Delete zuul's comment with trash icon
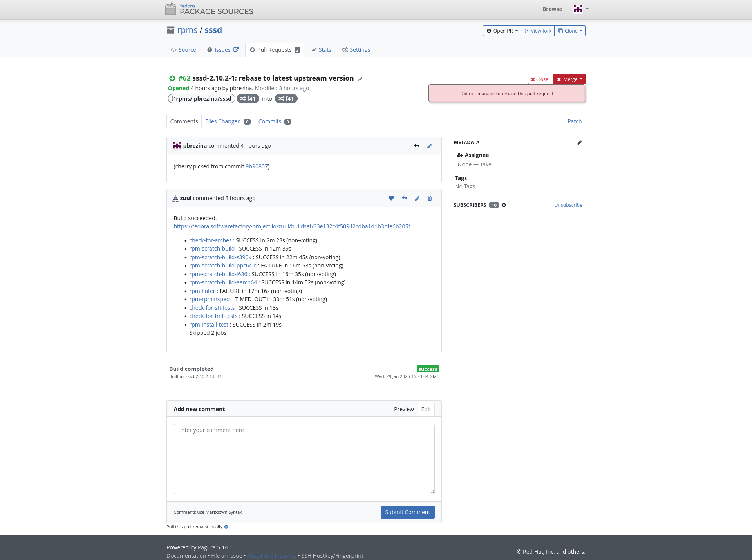The image size is (752, 560). coord(430,198)
